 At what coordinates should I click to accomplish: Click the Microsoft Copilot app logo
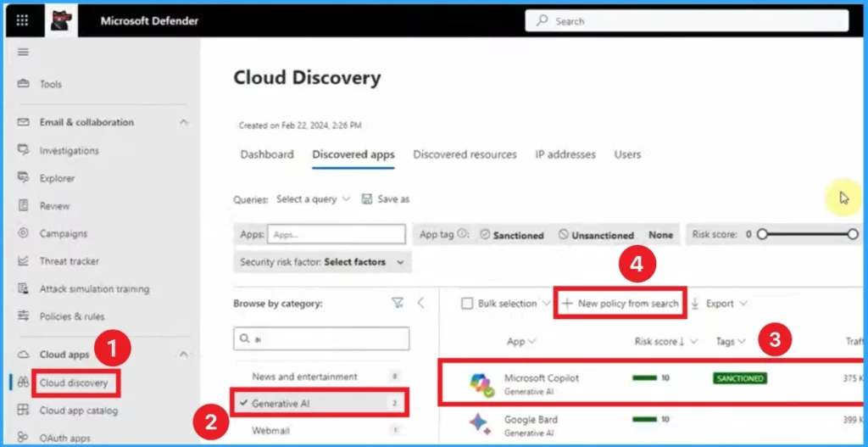tap(481, 384)
